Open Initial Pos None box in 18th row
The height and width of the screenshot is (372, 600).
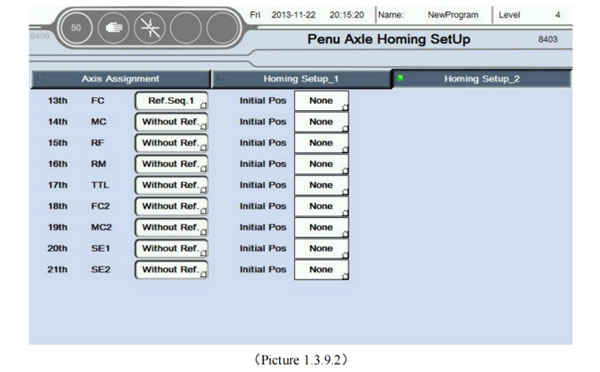321,206
